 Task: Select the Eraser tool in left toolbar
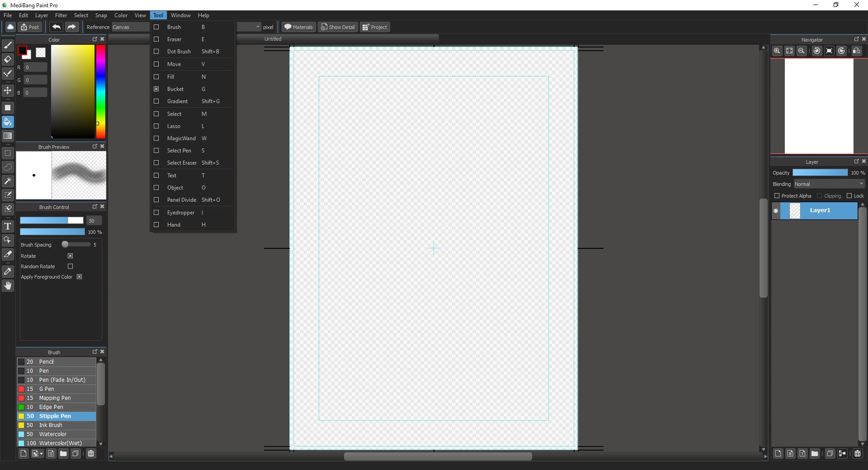(x=8, y=59)
